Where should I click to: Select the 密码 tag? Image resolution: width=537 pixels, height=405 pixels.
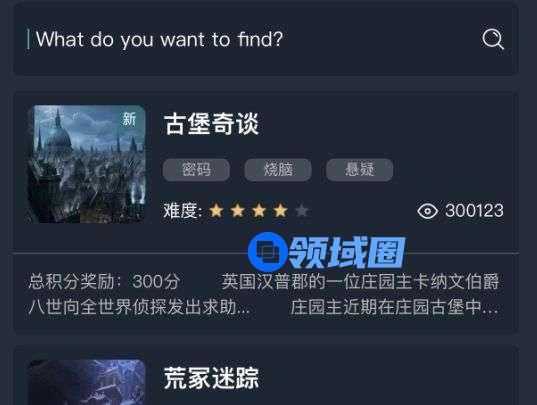pyautogui.click(x=196, y=169)
